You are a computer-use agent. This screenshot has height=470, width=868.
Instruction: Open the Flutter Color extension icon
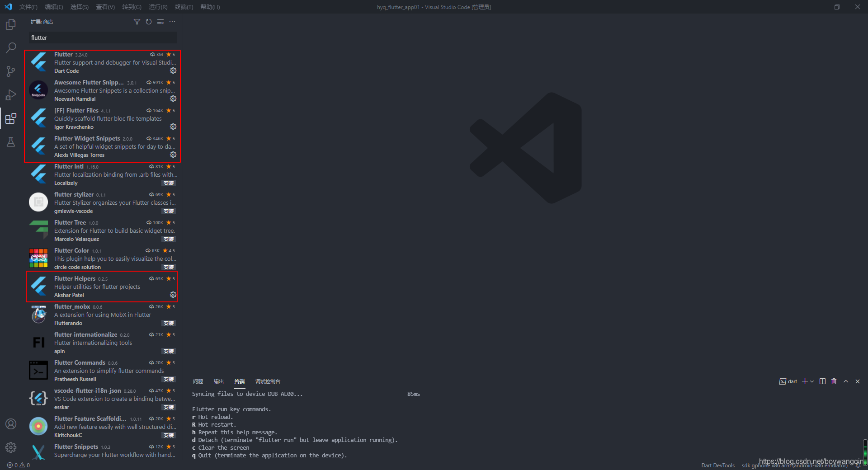click(x=38, y=258)
